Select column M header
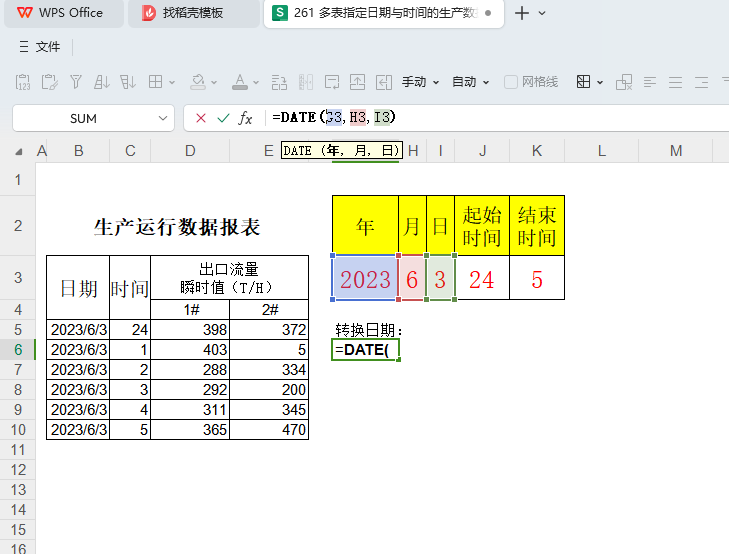This screenshot has height=554, width=729. (676, 151)
